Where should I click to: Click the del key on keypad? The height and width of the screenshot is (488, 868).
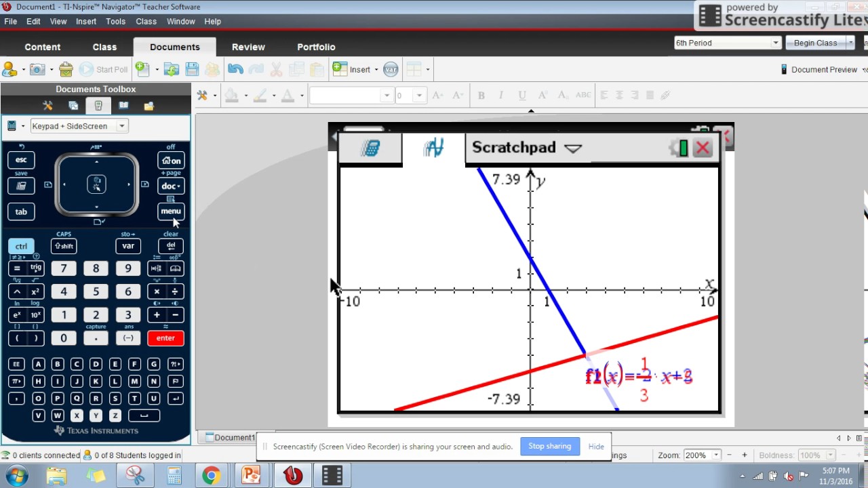tap(171, 246)
